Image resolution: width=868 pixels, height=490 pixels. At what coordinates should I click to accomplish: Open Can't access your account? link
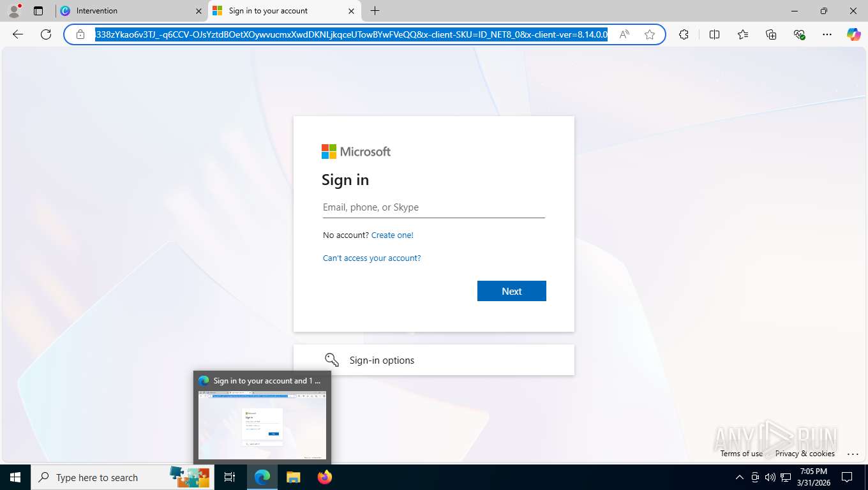[x=372, y=258]
